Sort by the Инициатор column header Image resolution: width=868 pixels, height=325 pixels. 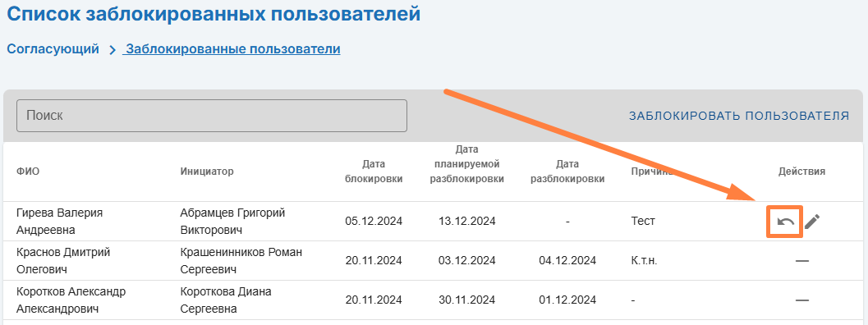[x=207, y=172]
